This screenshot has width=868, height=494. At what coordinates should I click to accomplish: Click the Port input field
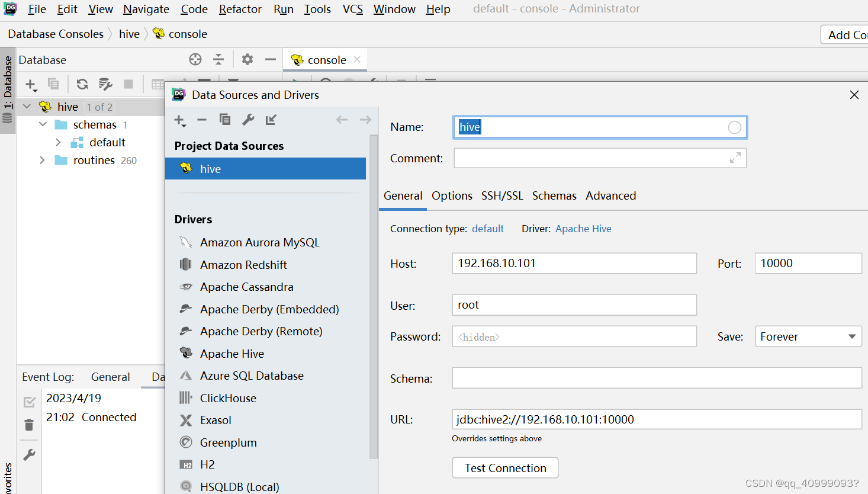point(808,264)
